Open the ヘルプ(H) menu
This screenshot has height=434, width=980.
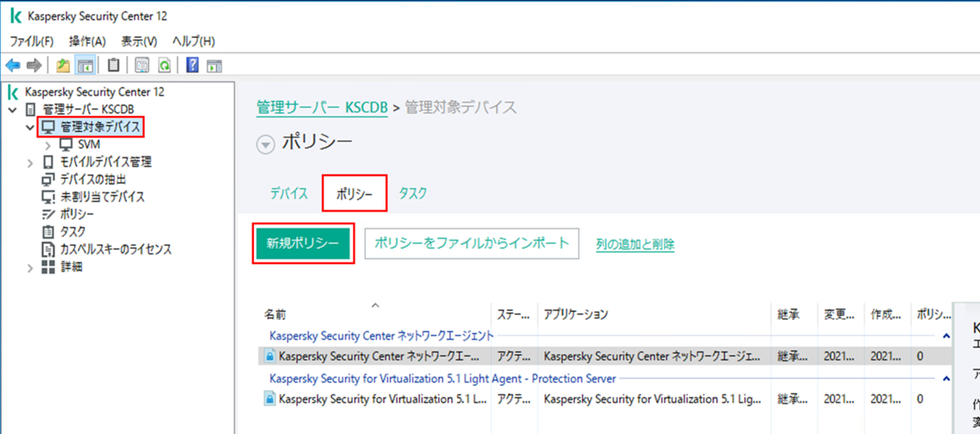(194, 41)
